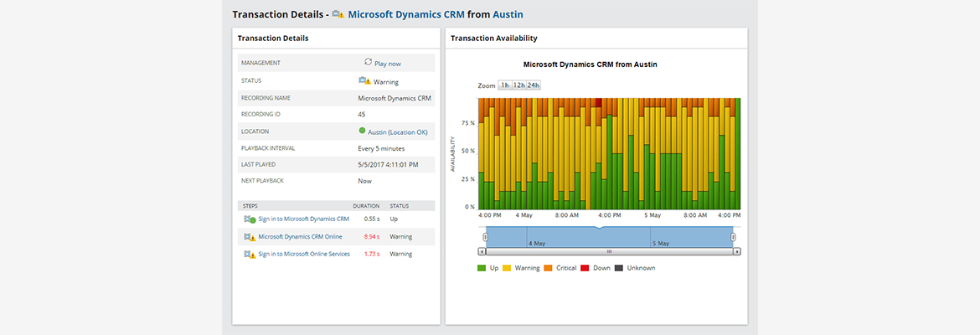Click Play now link
Viewport: 980px width, 335px height.
(388, 64)
